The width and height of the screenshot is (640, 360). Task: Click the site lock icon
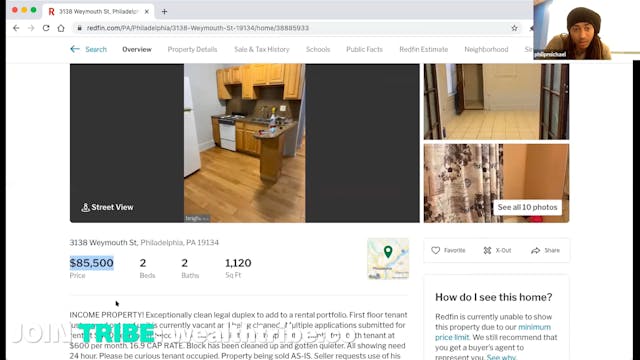point(79,28)
